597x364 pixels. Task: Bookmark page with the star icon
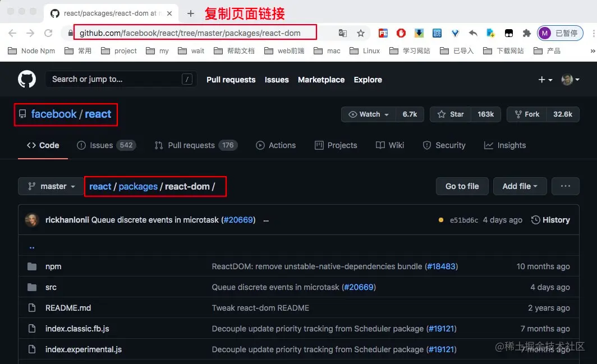pyautogui.click(x=361, y=33)
